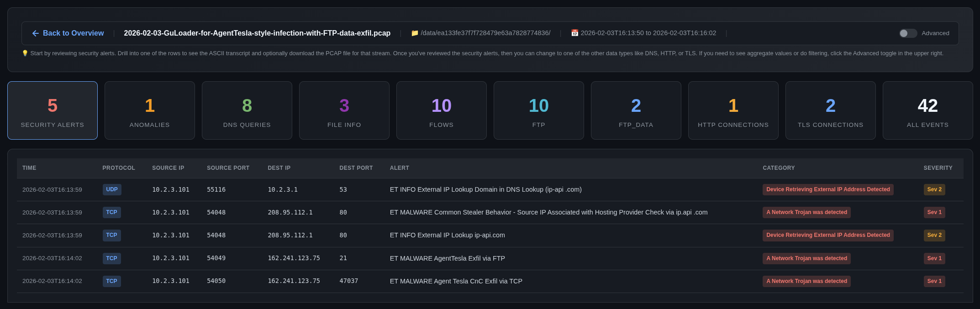The image size is (980, 309).
Task: Click the HTTP Connections card
Action: click(733, 110)
